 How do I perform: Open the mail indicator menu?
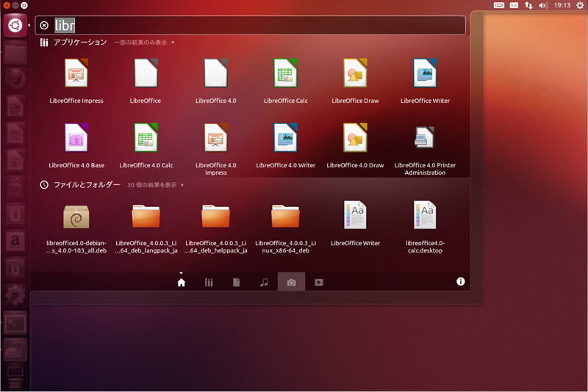click(x=514, y=5)
